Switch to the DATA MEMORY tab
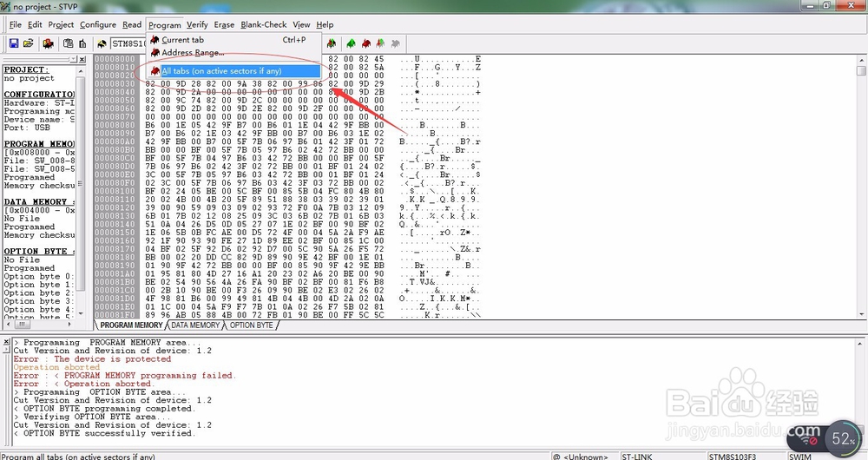 tap(195, 325)
